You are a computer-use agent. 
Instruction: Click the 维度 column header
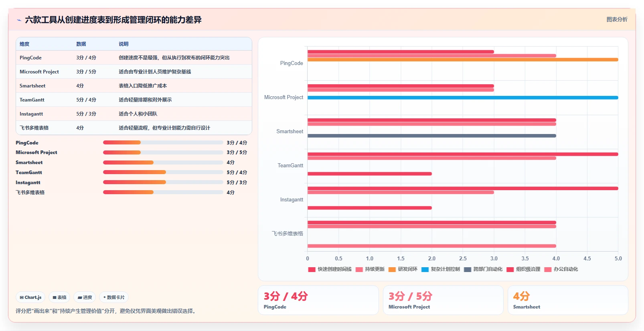tap(24, 44)
